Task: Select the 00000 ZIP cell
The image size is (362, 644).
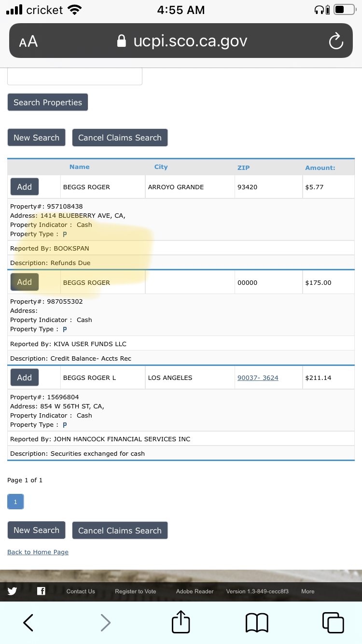Action: pos(268,282)
